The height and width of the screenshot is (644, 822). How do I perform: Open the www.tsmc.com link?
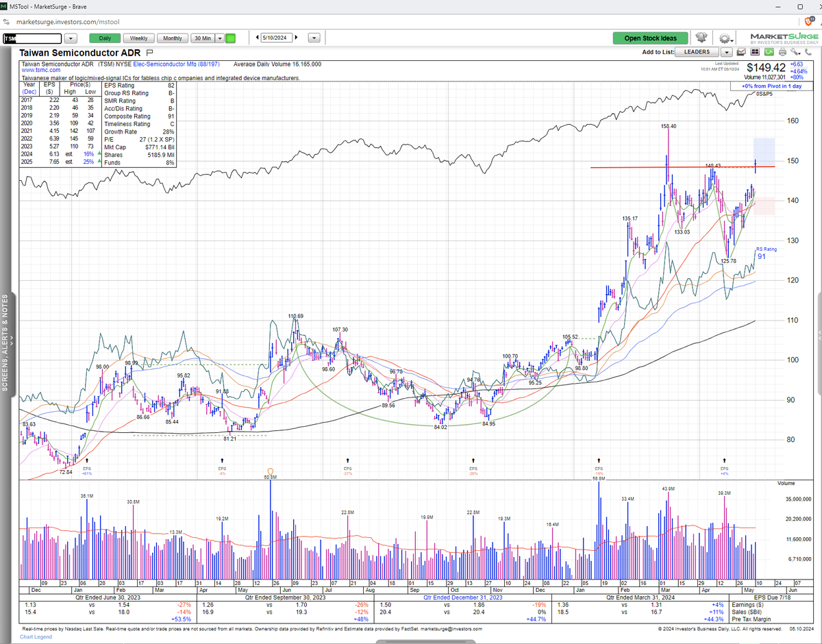41,71
